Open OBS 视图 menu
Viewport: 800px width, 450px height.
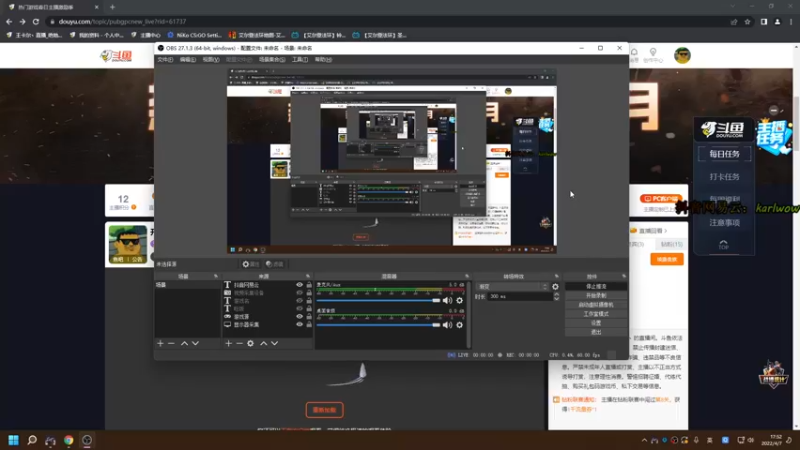[211, 60]
